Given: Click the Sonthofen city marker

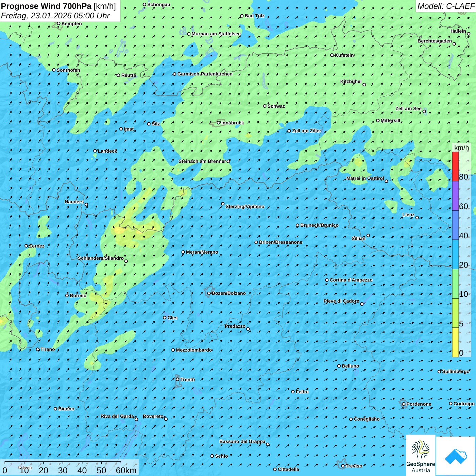Looking at the screenshot, I should pyautogui.click(x=54, y=70).
